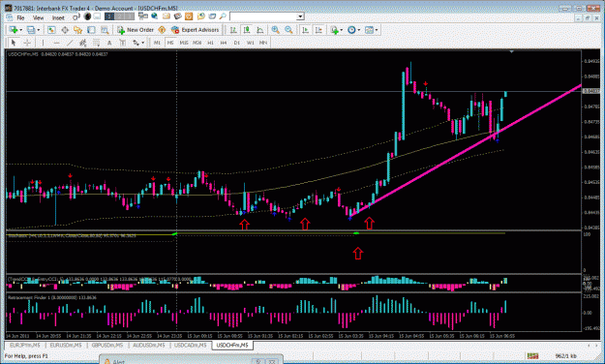Viewport: 605px width, 364px height.
Task: Open the View menu
Action: 38,17
